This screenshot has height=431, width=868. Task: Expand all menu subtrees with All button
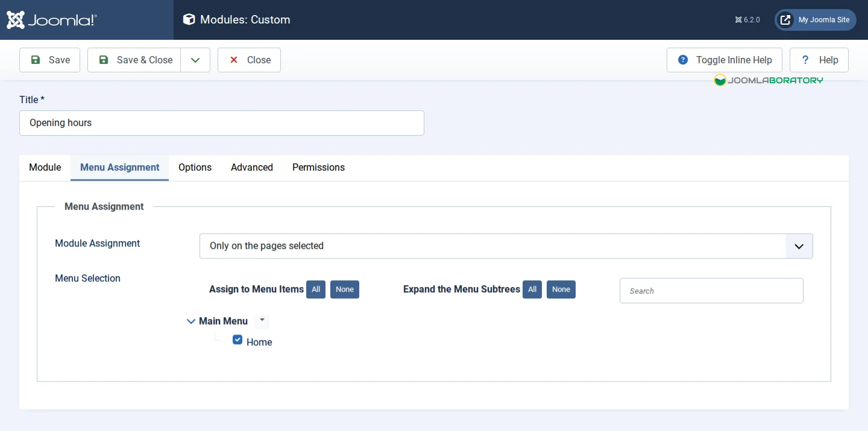532,289
